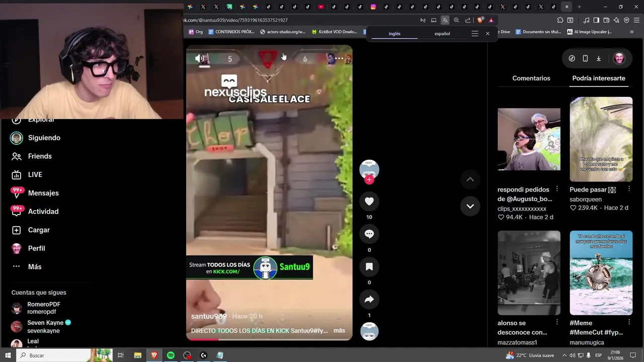
Task: Click the download app icon at top right
Action: (599, 58)
